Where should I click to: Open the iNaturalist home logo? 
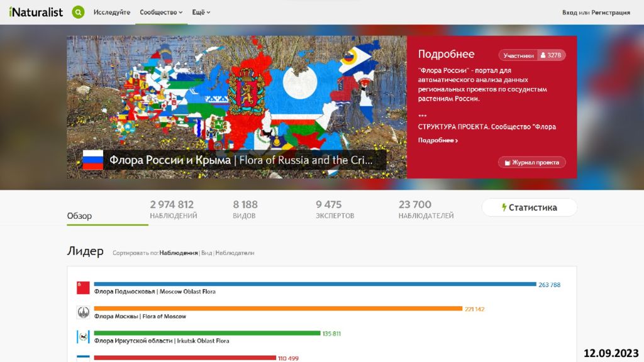[x=36, y=13]
